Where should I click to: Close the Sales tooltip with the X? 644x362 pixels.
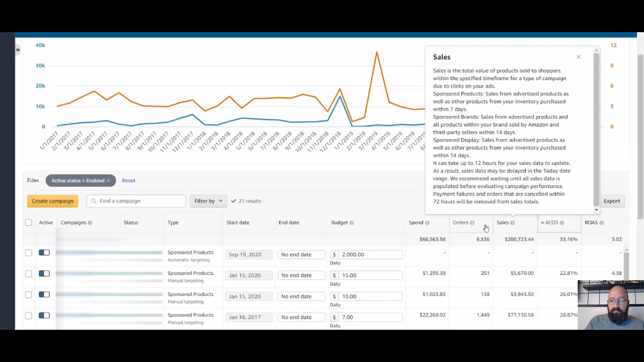point(579,57)
